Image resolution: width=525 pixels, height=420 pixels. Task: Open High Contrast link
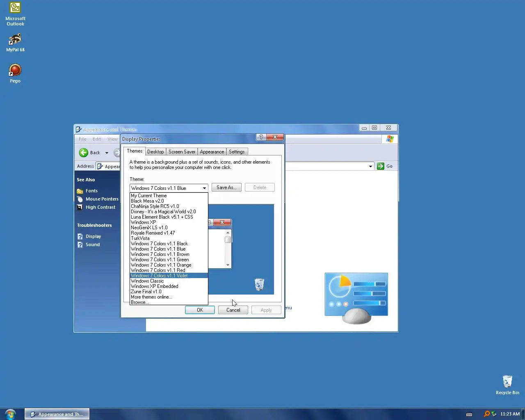click(x=100, y=207)
